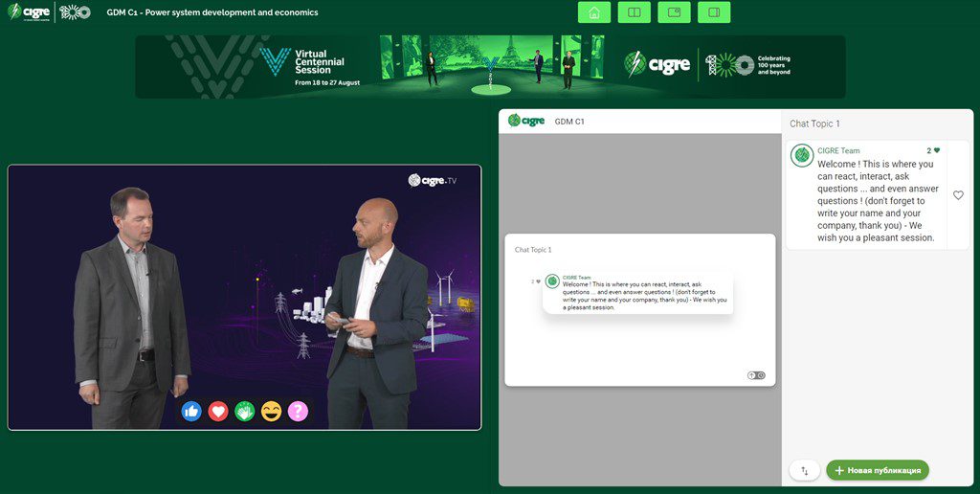Click the home layout button
The width and height of the screenshot is (980, 494).
point(594,12)
